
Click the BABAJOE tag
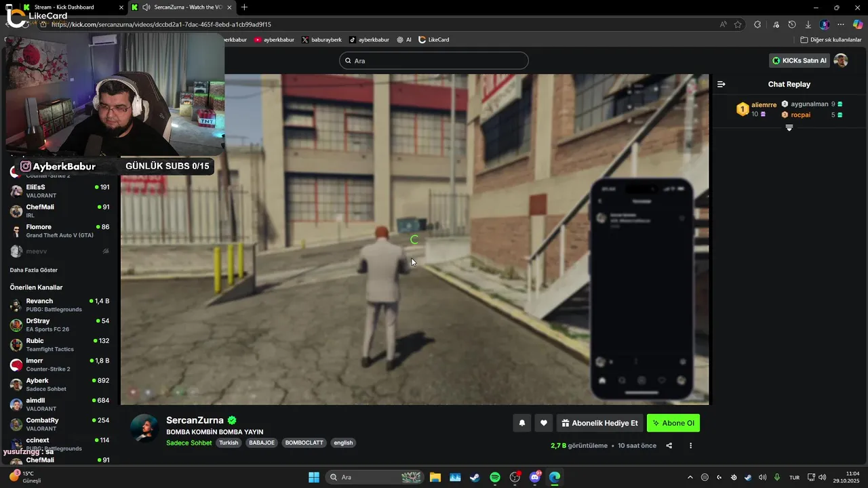262,443
